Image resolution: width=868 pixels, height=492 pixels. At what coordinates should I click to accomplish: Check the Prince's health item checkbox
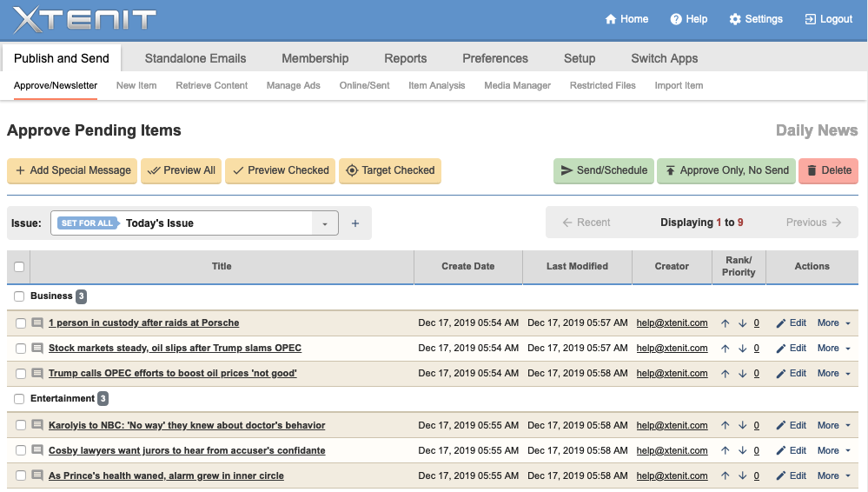21,475
